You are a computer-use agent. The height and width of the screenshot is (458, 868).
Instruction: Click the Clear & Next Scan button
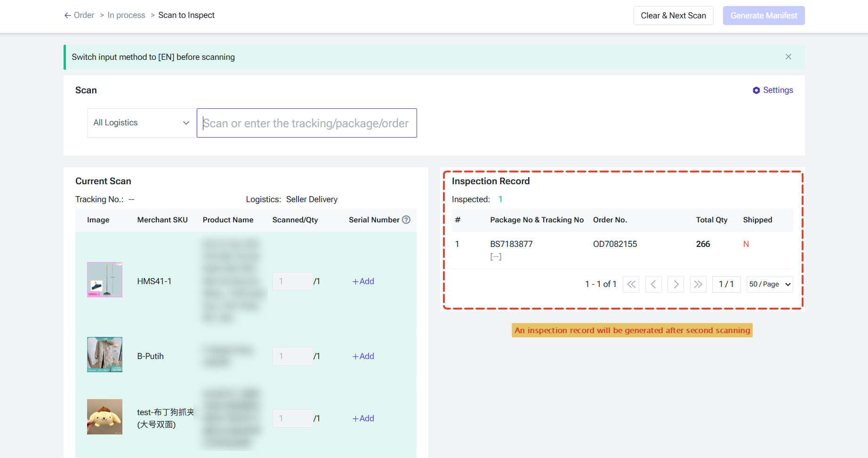(673, 16)
